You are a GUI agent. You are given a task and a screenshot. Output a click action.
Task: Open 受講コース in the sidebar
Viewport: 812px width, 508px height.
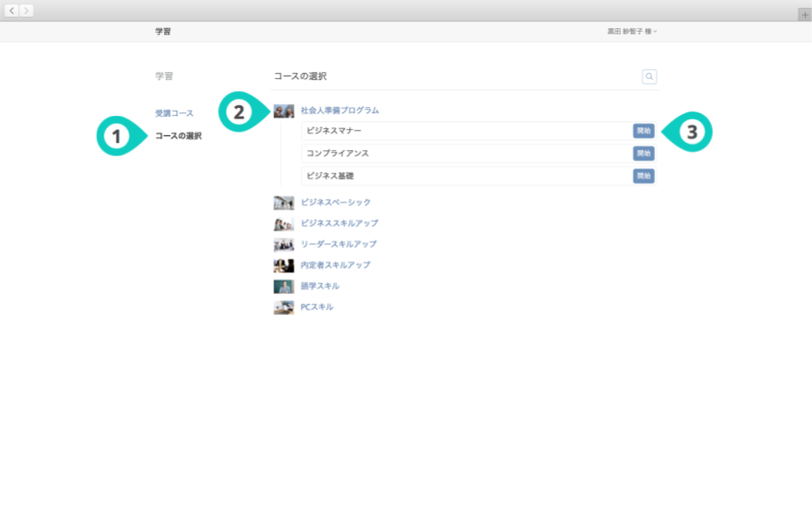[x=175, y=114]
